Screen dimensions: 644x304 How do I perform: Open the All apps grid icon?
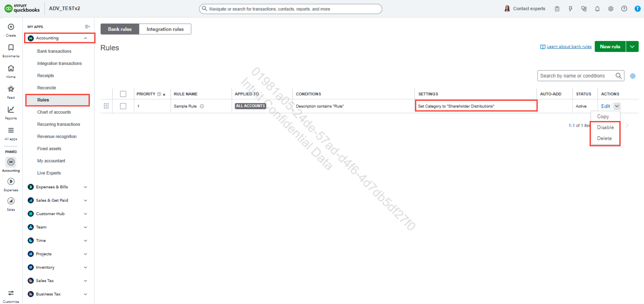pos(11,130)
